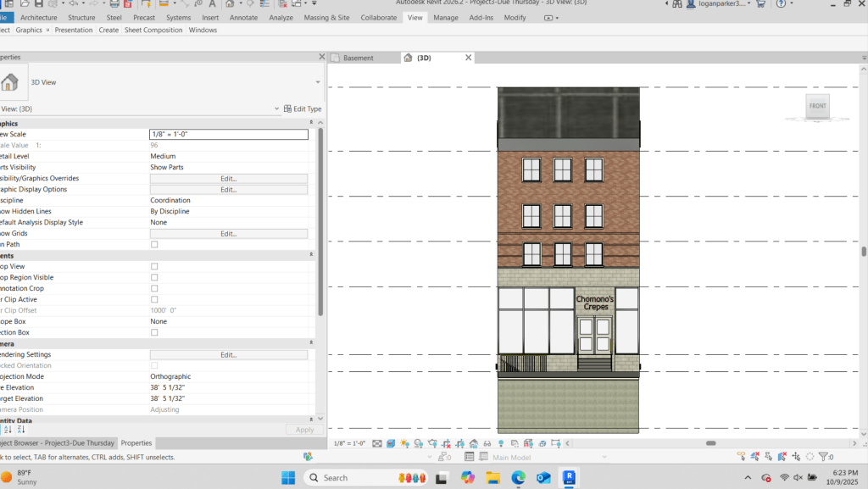Toggle the Crop Region Visible checkbox
868x489 pixels.
(154, 277)
